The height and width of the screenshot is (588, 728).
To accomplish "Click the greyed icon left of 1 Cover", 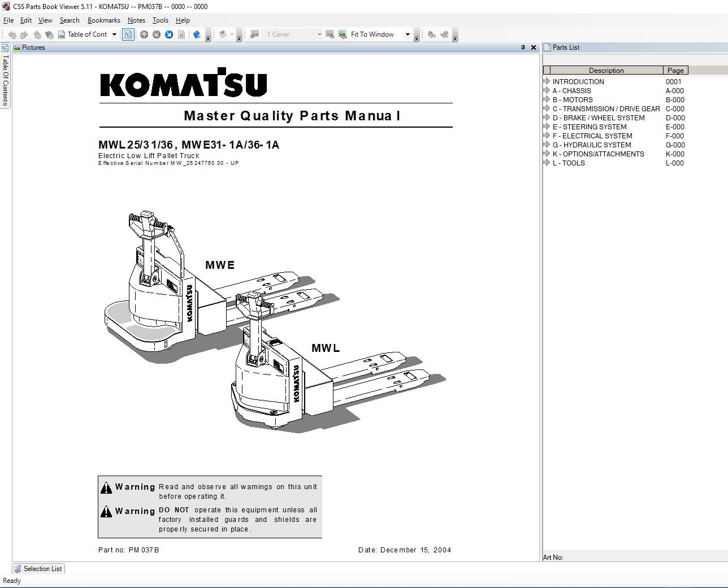I will [x=254, y=34].
